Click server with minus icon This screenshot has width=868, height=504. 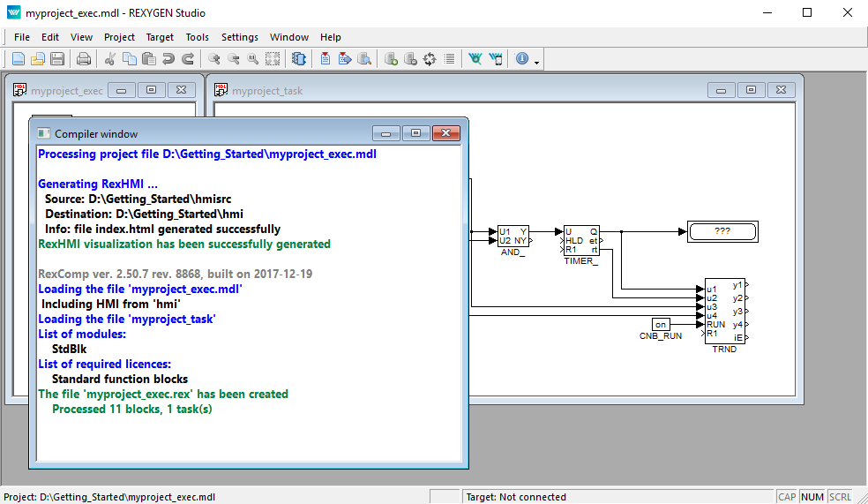pyautogui.click(x=410, y=59)
